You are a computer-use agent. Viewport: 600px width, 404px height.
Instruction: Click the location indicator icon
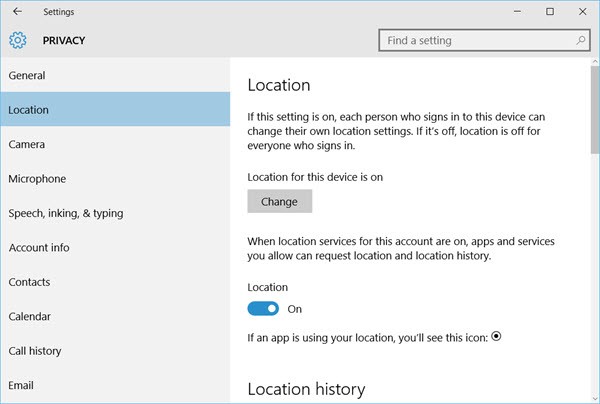pyautogui.click(x=496, y=336)
